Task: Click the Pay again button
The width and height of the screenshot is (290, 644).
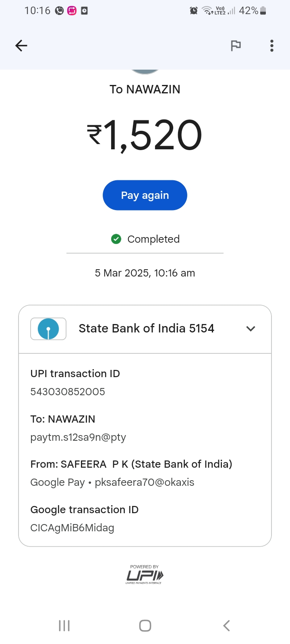Action: pos(145,195)
